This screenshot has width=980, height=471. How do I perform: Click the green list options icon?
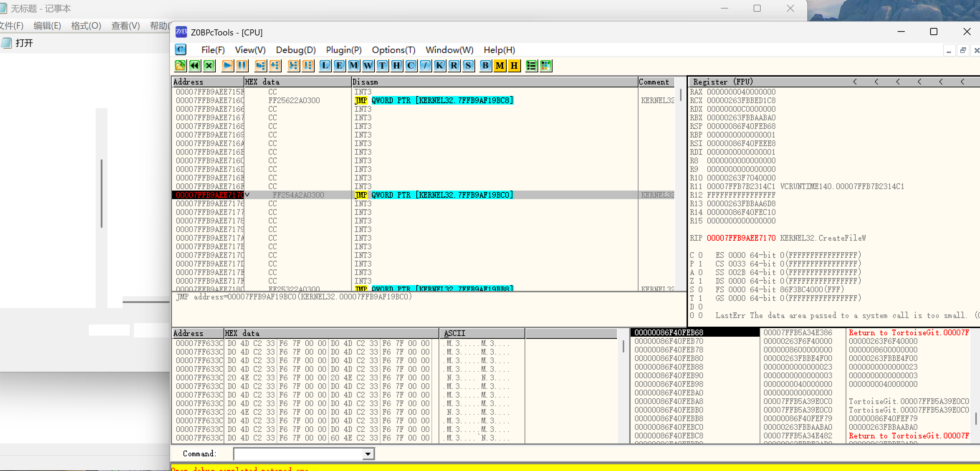click(x=531, y=66)
